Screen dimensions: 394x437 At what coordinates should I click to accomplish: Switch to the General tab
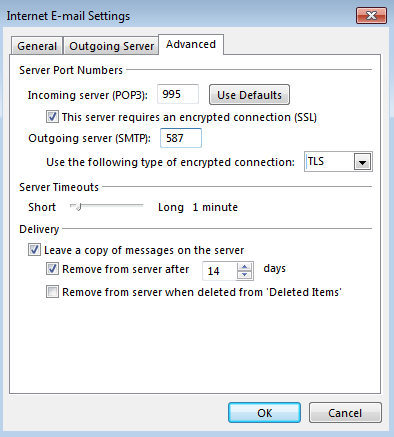pyautogui.click(x=37, y=46)
